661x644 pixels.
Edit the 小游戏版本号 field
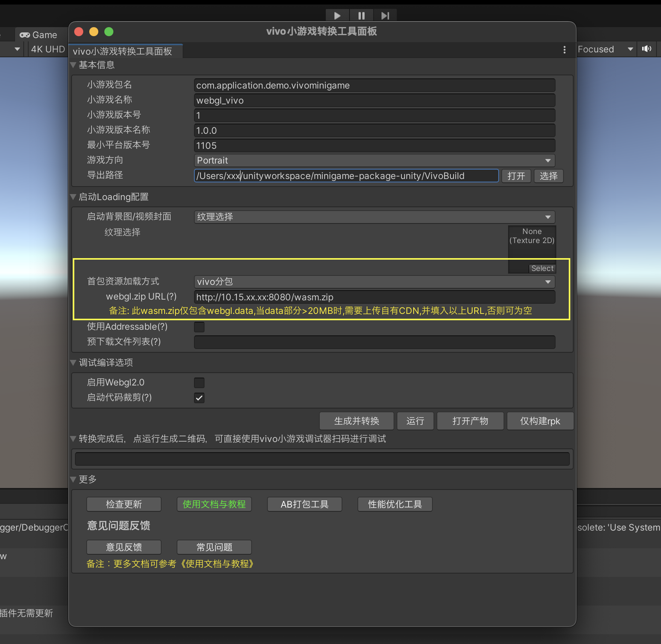[x=374, y=115]
